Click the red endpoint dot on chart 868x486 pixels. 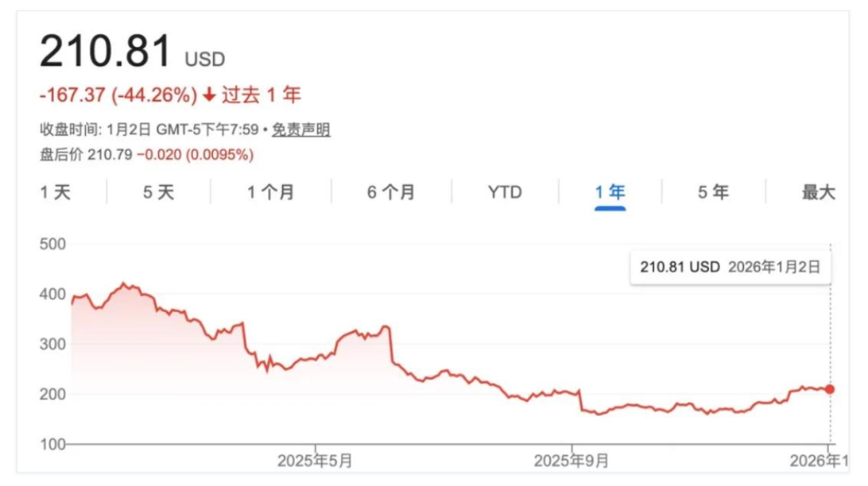click(830, 389)
